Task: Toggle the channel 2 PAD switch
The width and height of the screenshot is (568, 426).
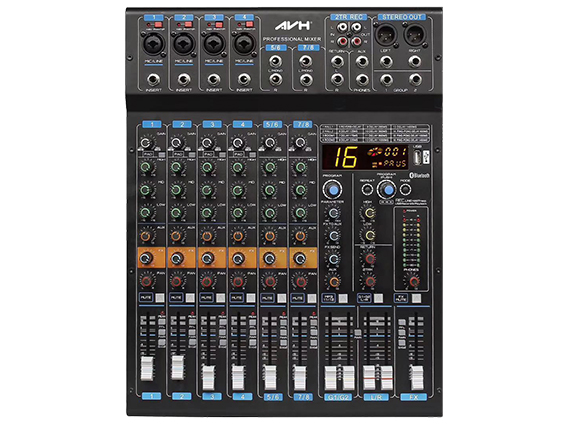Action: click(192, 155)
